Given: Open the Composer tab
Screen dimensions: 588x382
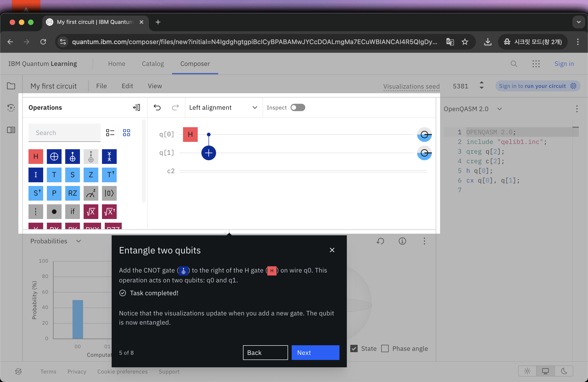Looking at the screenshot, I should point(195,64).
